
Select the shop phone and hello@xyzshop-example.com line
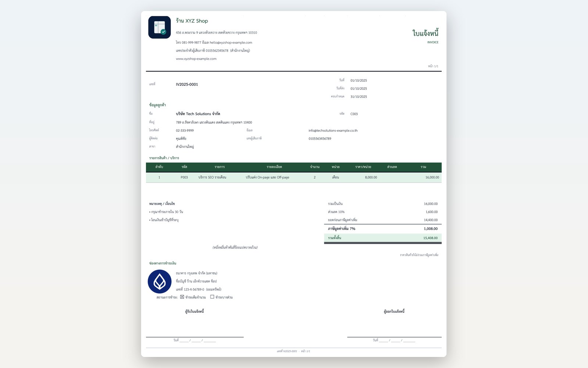coord(214,43)
